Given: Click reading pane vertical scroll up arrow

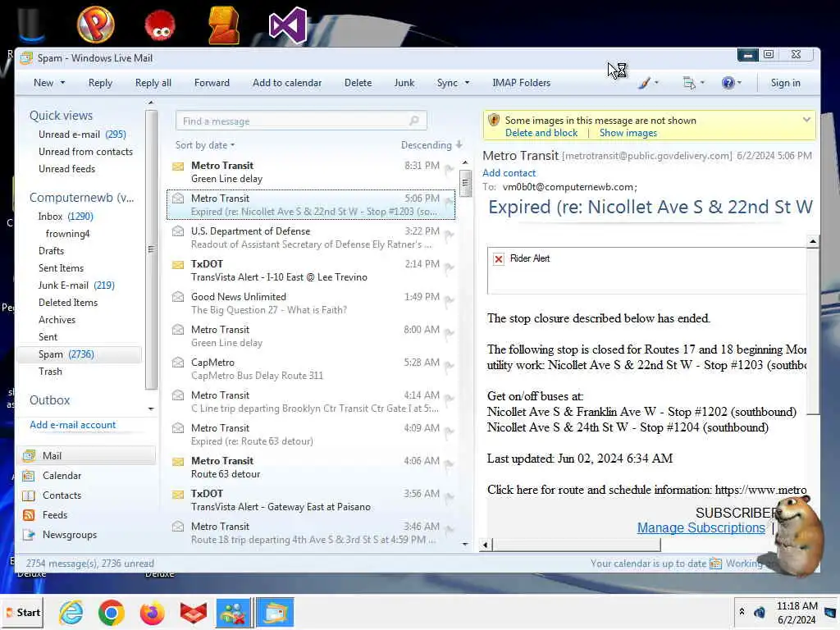Looking at the screenshot, I should pyautogui.click(x=813, y=242).
